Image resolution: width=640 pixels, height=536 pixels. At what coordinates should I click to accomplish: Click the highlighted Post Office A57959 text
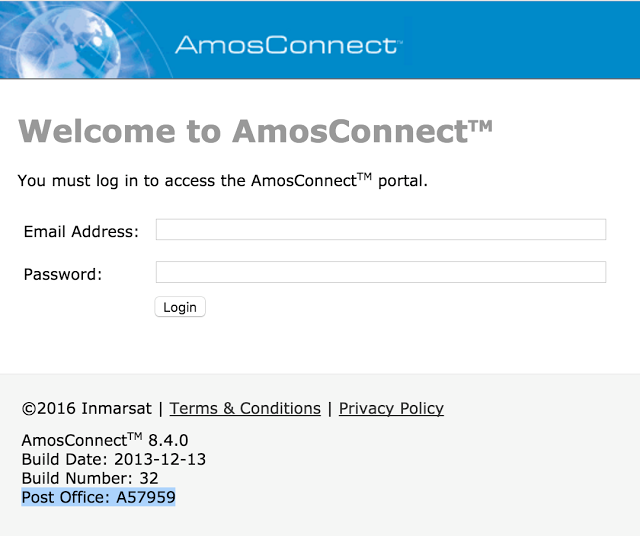[98, 497]
